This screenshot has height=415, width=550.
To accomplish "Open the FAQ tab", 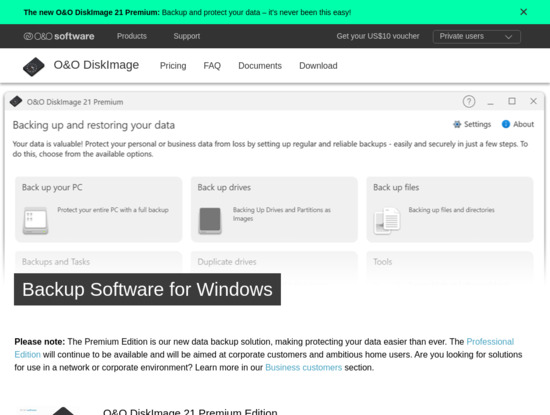I will [212, 66].
